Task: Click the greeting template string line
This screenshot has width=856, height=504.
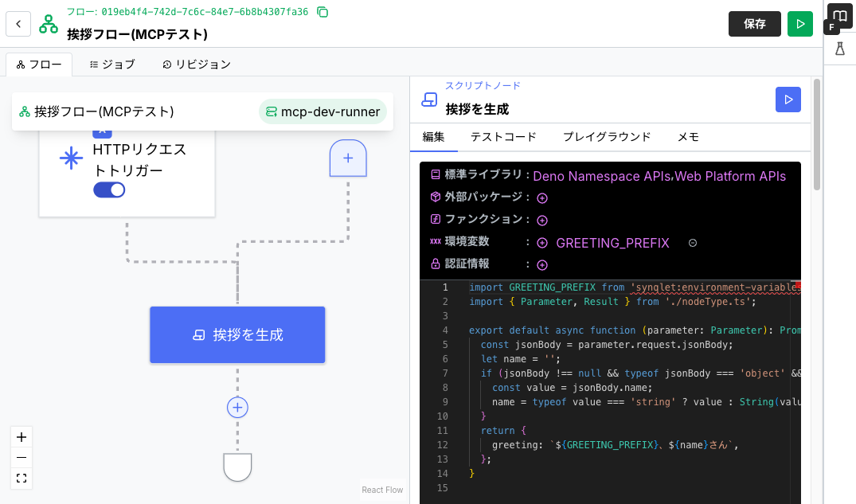Action: pos(616,445)
